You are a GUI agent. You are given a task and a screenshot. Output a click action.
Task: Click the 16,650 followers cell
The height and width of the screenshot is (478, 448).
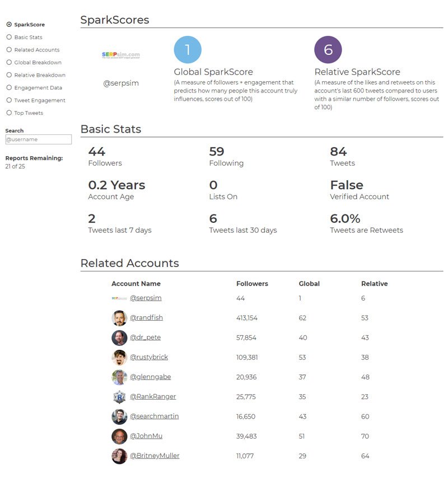pyautogui.click(x=246, y=416)
